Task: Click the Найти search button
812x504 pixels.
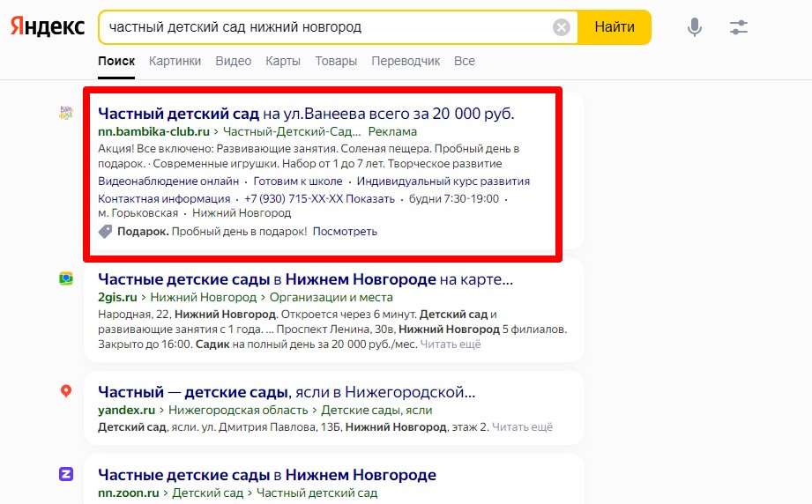Action: (x=615, y=27)
